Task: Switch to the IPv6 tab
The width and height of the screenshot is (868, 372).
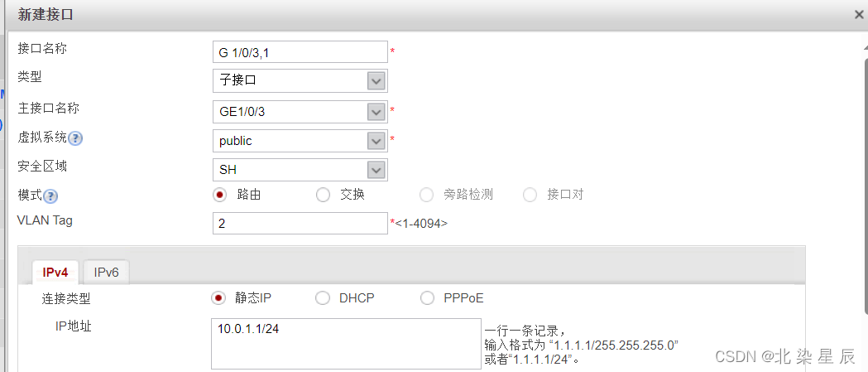Action: pyautogui.click(x=106, y=273)
